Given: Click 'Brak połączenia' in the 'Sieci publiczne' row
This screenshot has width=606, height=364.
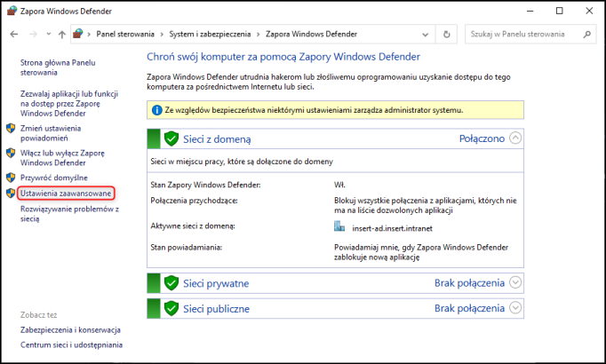Looking at the screenshot, I should tap(469, 308).
